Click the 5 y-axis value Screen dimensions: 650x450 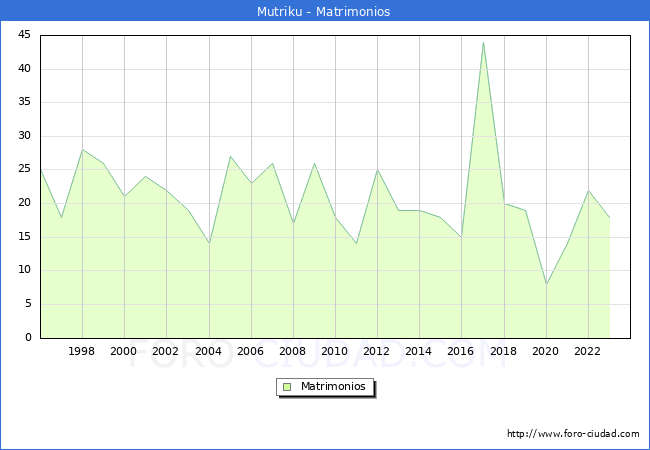pyautogui.click(x=28, y=304)
